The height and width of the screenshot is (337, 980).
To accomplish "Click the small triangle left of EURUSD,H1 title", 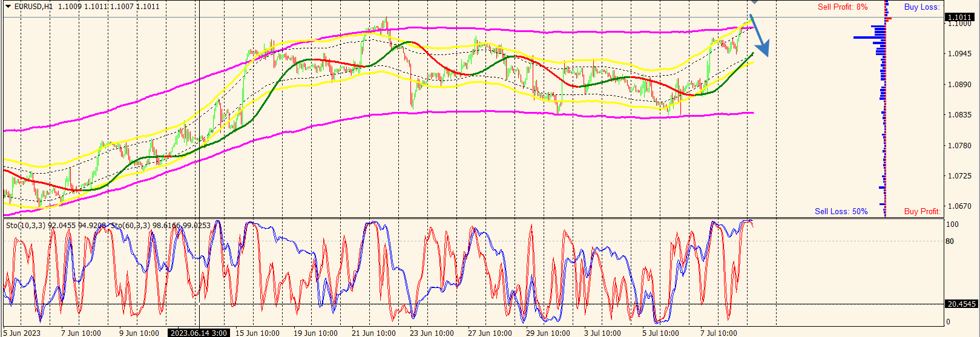I will click(x=7, y=7).
